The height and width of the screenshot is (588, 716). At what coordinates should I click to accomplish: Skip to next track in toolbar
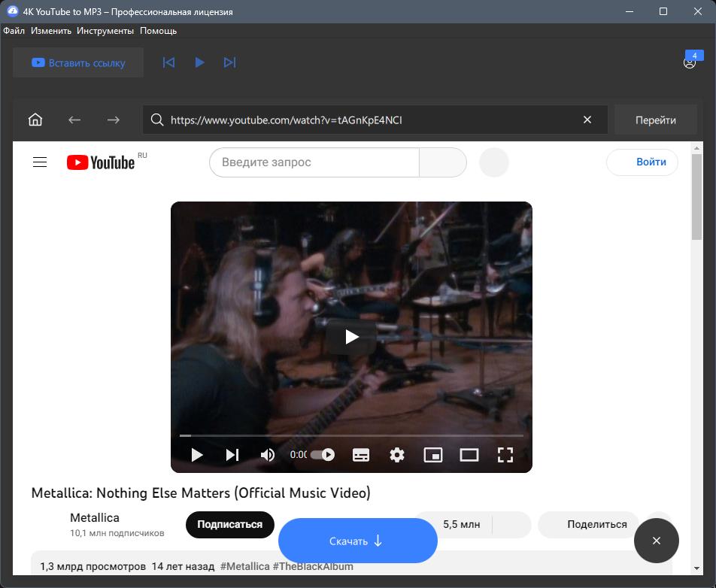tap(229, 62)
